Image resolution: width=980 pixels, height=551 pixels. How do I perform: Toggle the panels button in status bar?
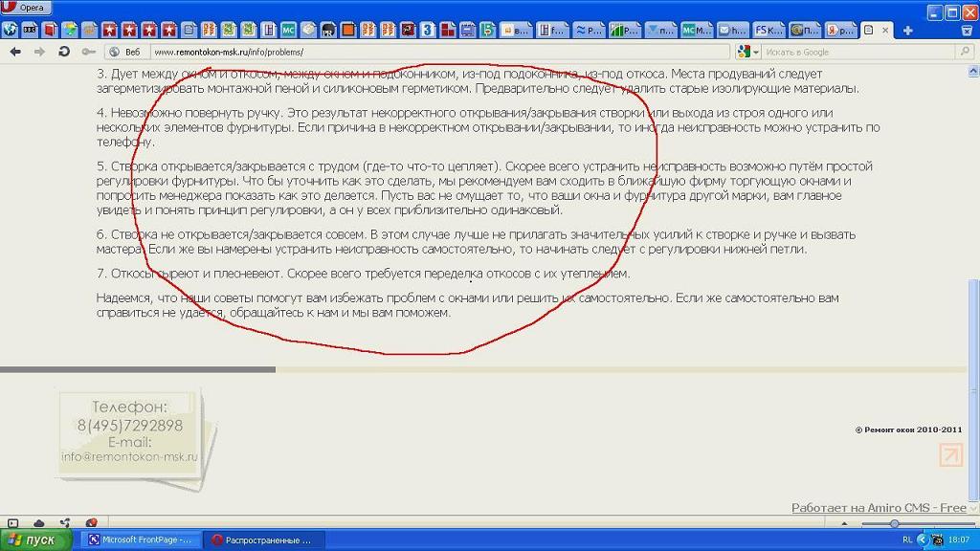pyautogui.click(x=12, y=523)
